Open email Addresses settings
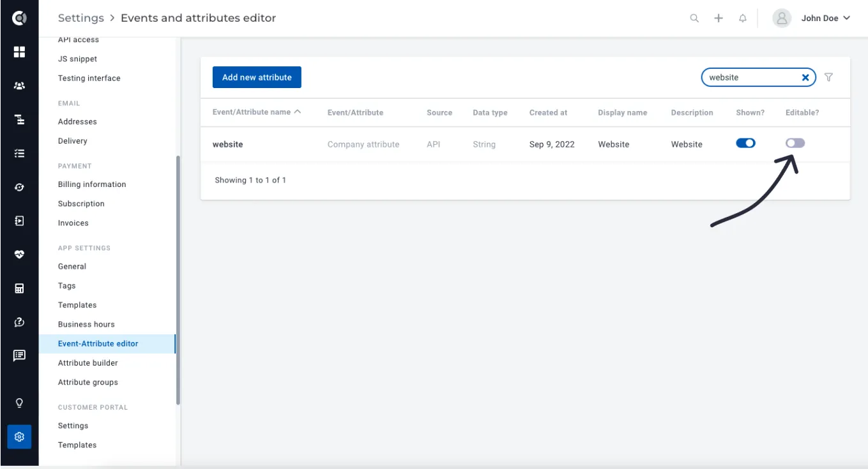This screenshot has height=469, width=868. (x=77, y=122)
